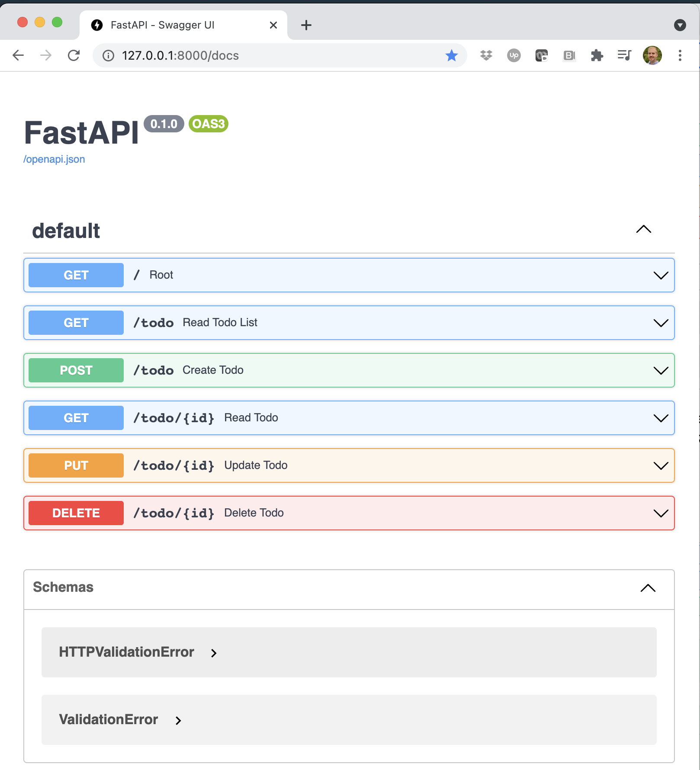Open a new browser tab
700x770 pixels.
[306, 25]
